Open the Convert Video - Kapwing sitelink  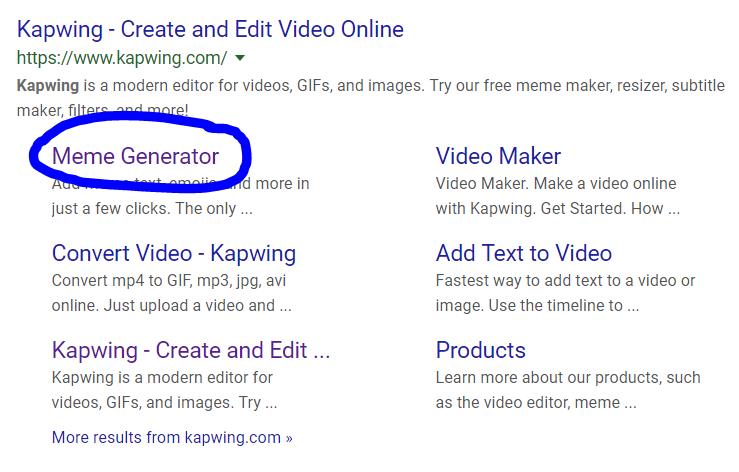pos(174,254)
